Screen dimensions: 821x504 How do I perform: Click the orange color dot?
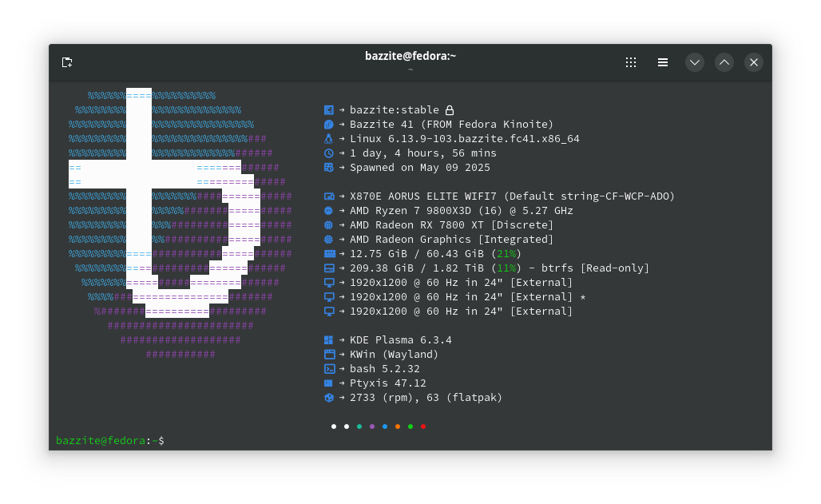398,427
